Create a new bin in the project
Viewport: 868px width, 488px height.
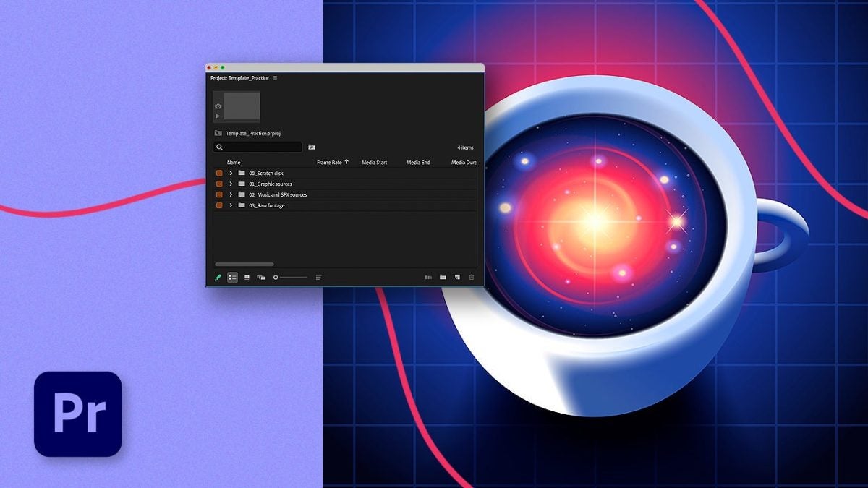coord(444,277)
